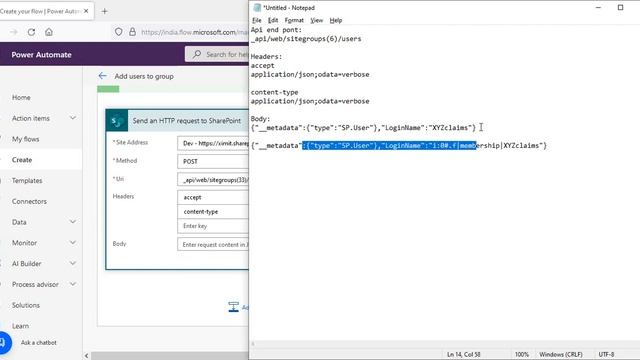Open Notepad View menu
The width and height of the screenshot is (640, 360).
click(x=316, y=20)
